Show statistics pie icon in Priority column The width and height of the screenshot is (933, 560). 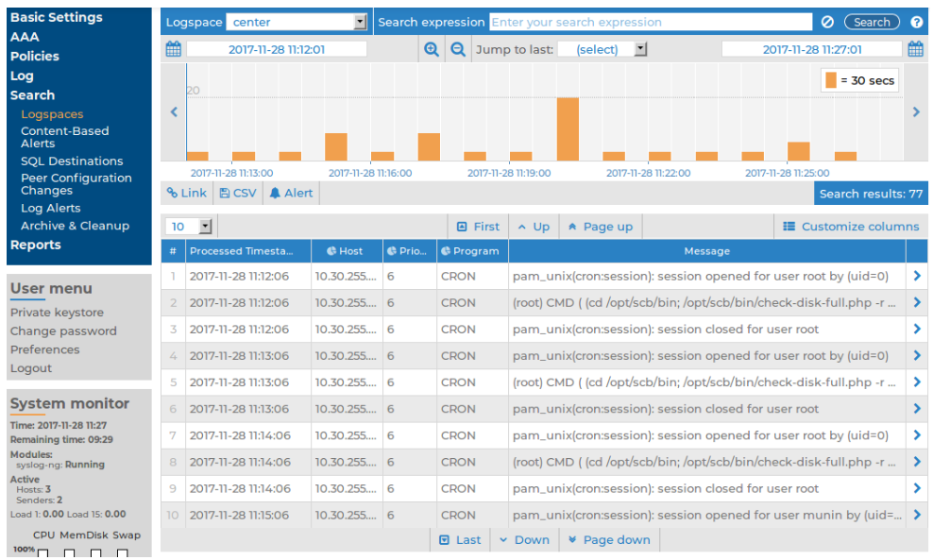click(x=392, y=251)
